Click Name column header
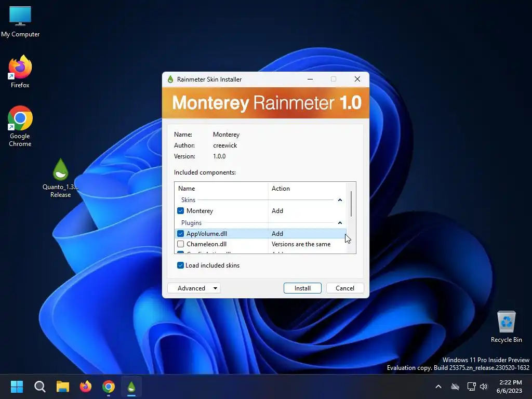This screenshot has height=399, width=532. pyautogui.click(x=221, y=188)
